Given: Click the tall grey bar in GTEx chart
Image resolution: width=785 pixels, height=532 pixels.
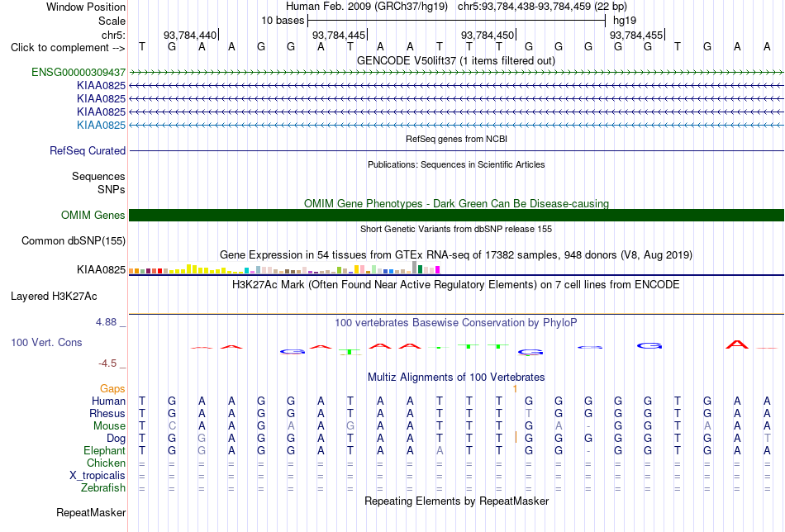Looking at the screenshot, I should pyautogui.click(x=414, y=268).
